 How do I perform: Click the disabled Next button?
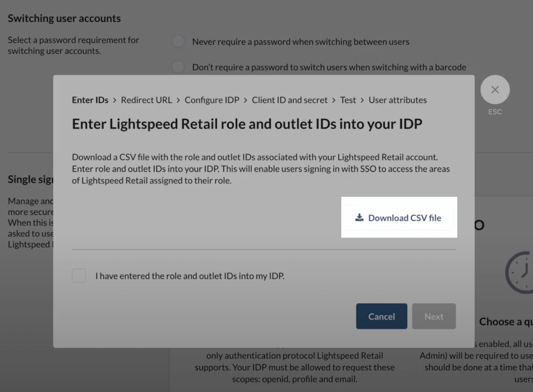click(x=434, y=316)
